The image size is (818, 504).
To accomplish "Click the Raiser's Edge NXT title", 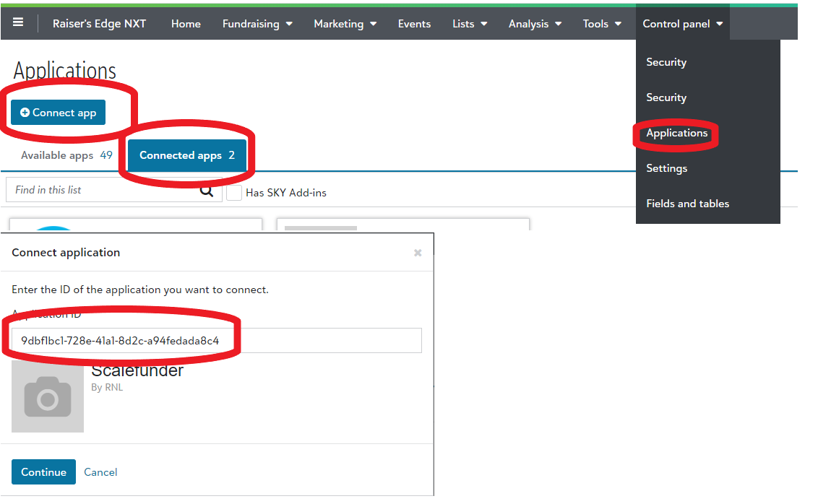I will 99,24.
